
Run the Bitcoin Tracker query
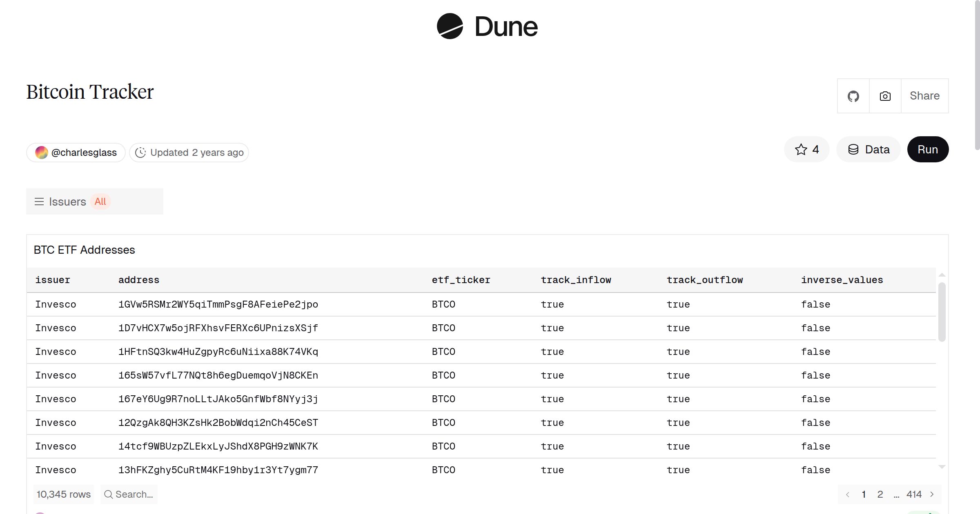[928, 149]
